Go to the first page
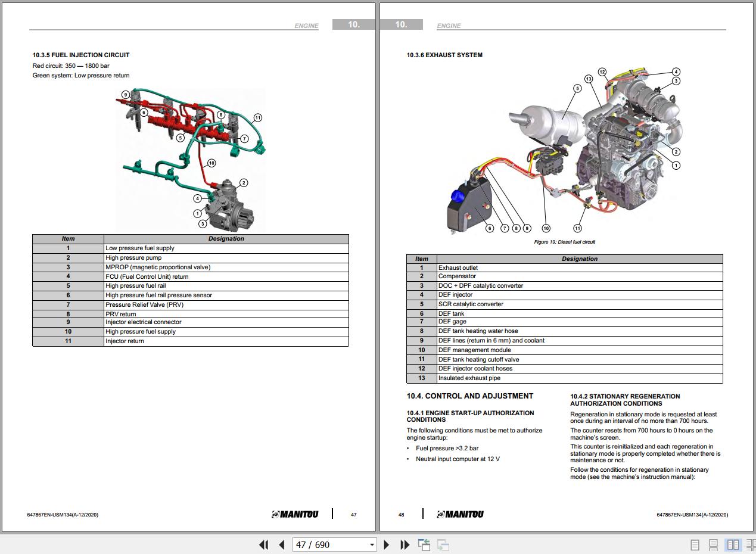 (263, 544)
